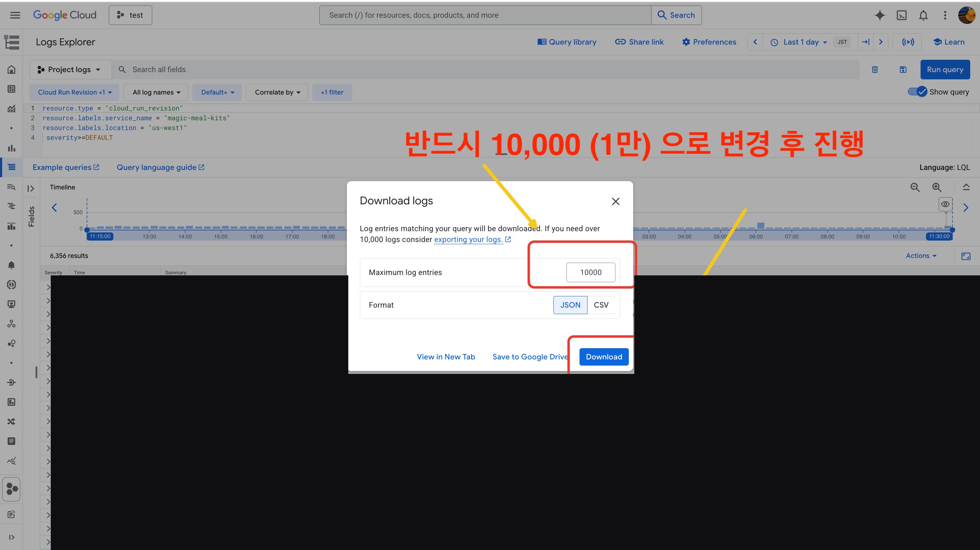Zoom in the timeline
The height and width of the screenshot is (550, 980).
point(937,187)
